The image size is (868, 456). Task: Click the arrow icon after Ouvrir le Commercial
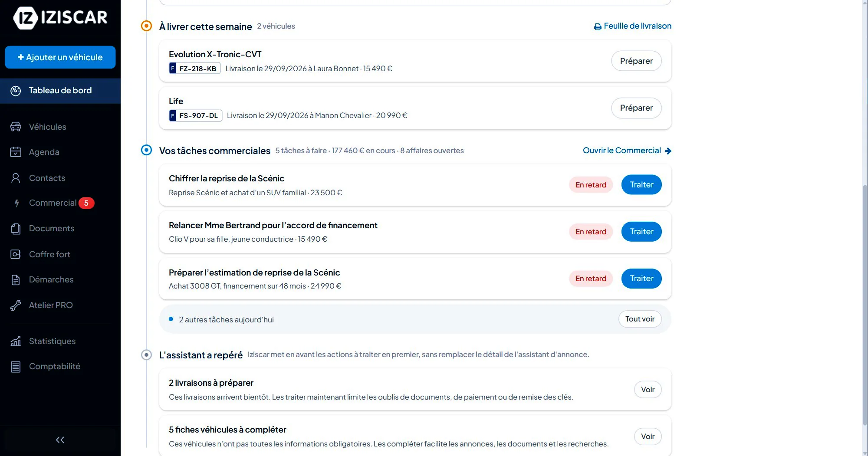pyautogui.click(x=668, y=151)
